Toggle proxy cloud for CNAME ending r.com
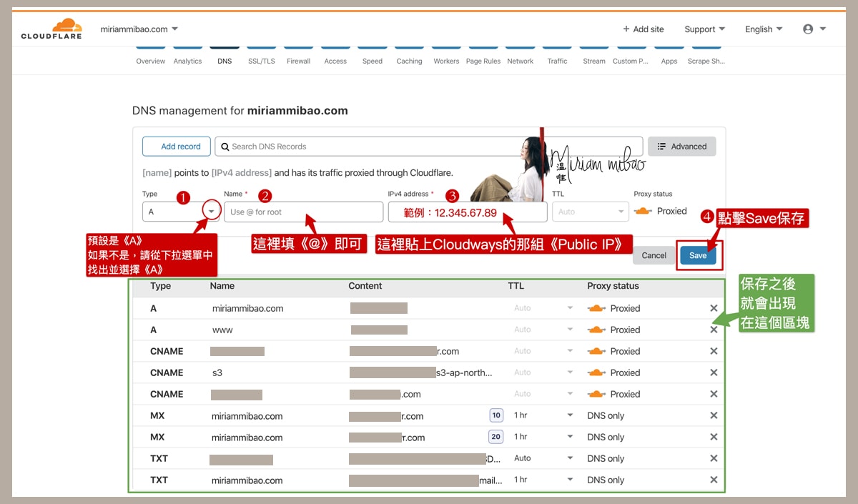This screenshot has width=858, height=504. tap(596, 351)
